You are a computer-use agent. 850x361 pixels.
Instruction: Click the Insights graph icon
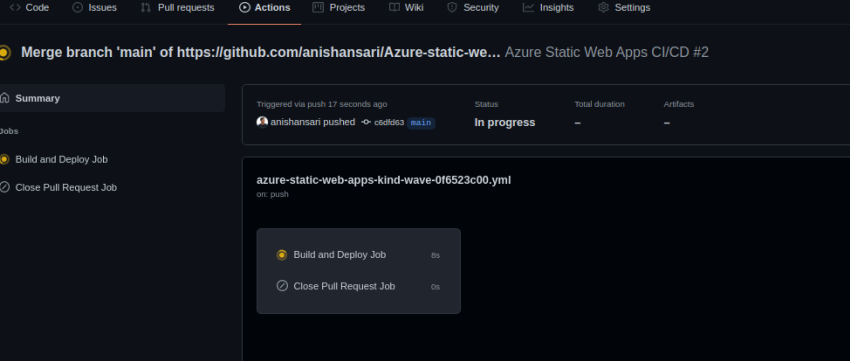[528, 8]
